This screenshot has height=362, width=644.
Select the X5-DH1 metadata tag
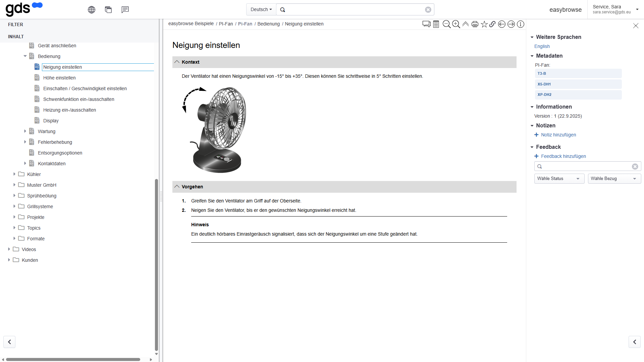tap(578, 84)
